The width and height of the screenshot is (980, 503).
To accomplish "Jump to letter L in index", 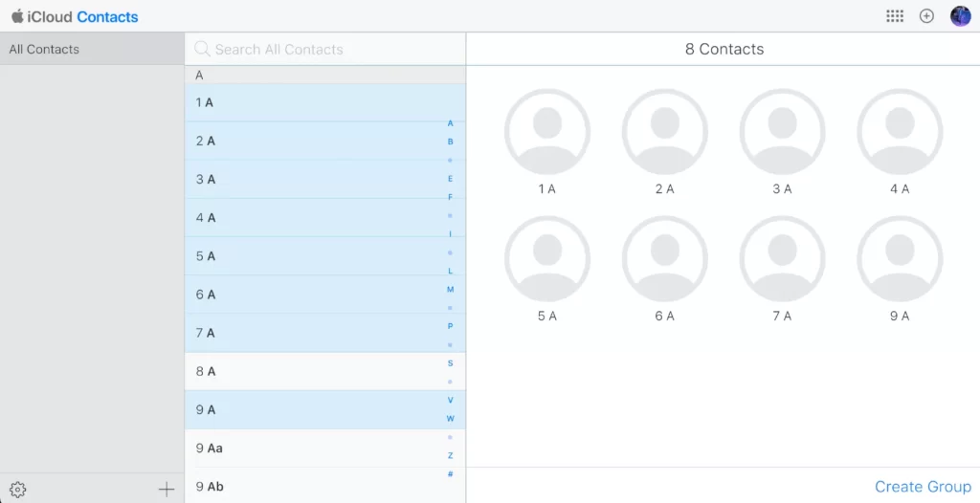I will point(450,272).
